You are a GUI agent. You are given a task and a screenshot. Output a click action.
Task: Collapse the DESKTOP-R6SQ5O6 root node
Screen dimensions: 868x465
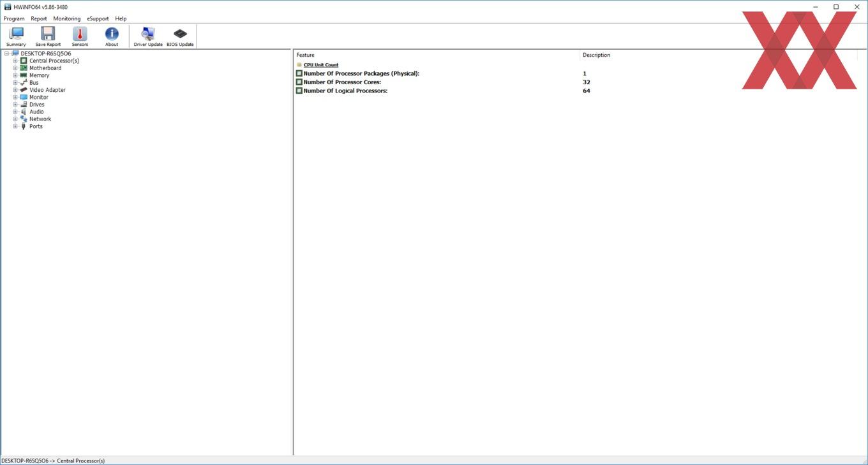6,54
